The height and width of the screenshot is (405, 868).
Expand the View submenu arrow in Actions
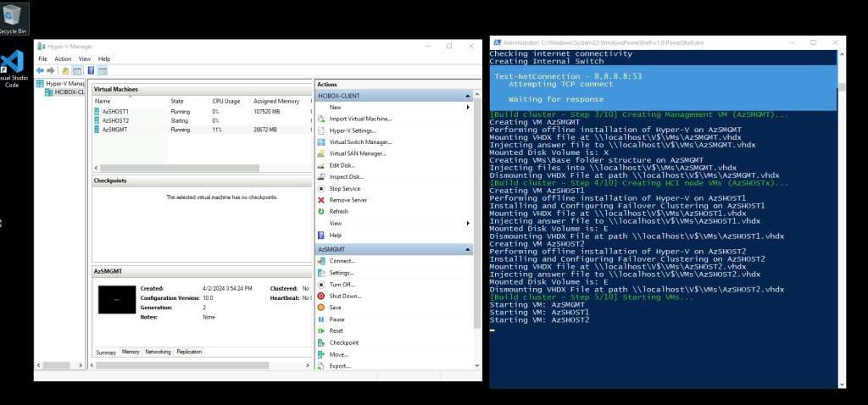point(468,224)
